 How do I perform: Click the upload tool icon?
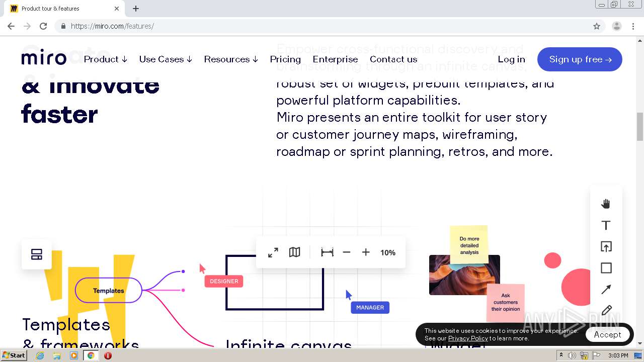pyautogui.click(x=606, y=246)
